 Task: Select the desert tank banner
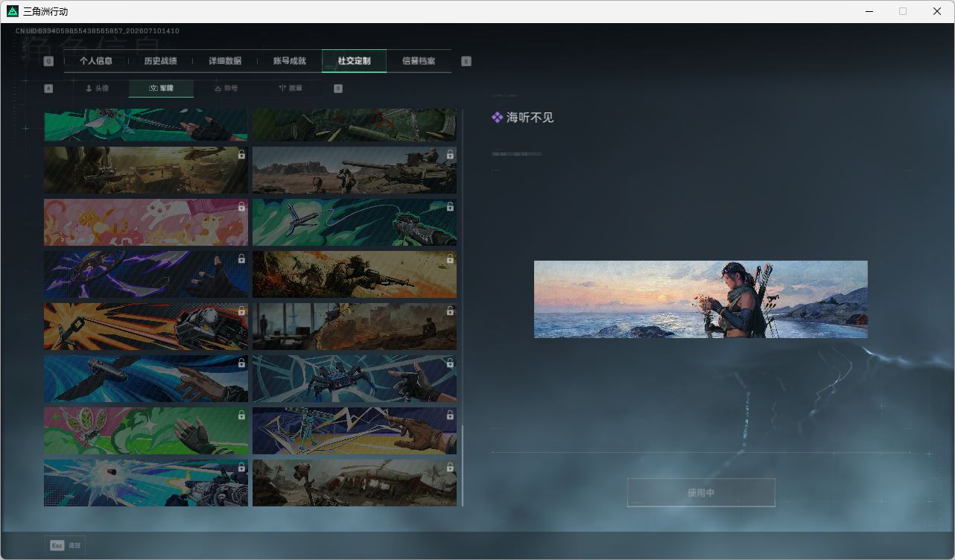point(355,170)
